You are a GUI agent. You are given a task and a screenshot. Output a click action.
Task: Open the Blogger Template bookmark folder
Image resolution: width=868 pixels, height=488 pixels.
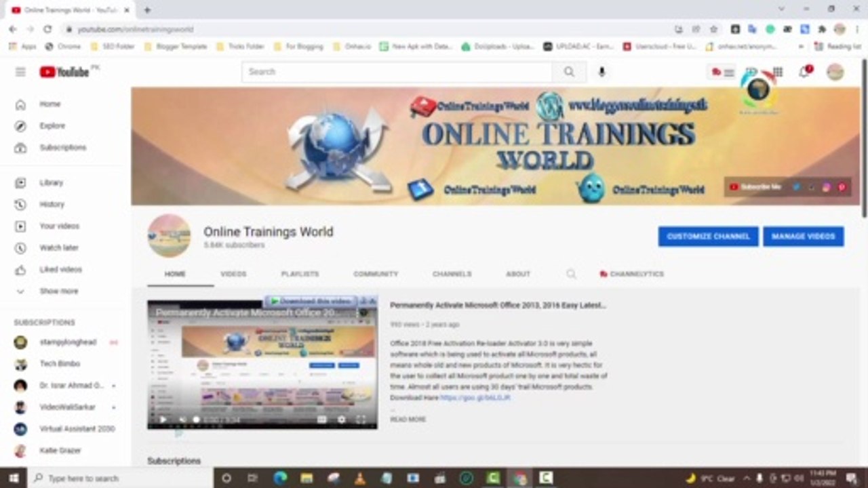point(176,47)
